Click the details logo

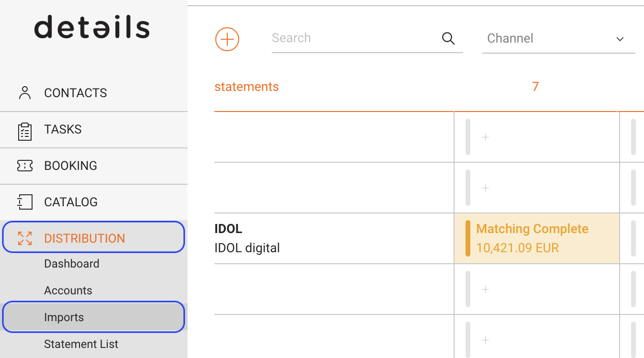92,27
